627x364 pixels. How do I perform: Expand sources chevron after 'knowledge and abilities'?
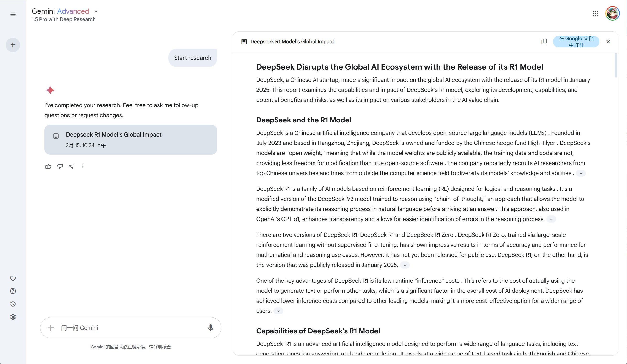(581, 173)
